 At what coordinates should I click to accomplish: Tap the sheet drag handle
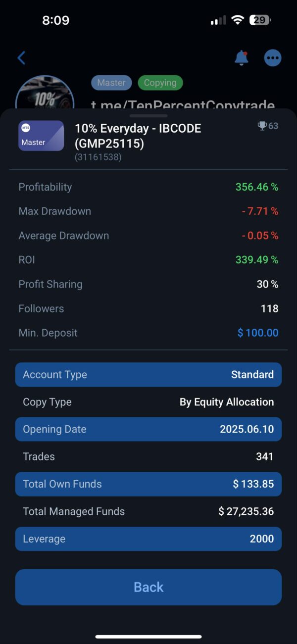click(148, 116)
